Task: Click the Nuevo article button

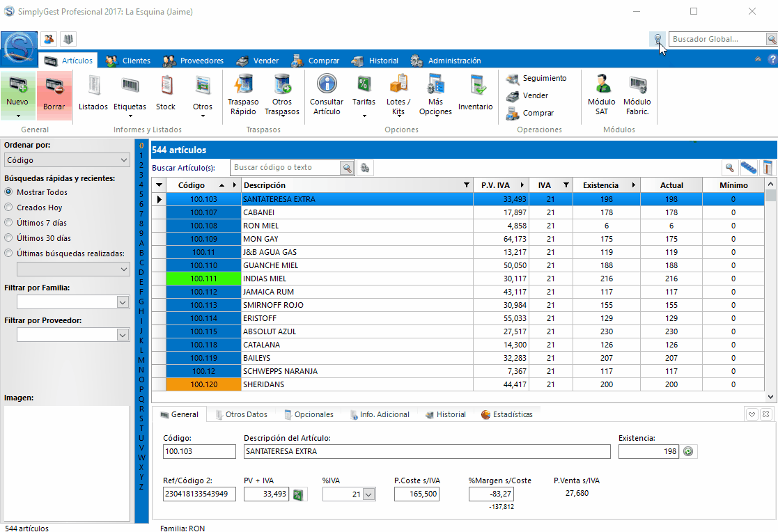Action: (x=18, y=95)
